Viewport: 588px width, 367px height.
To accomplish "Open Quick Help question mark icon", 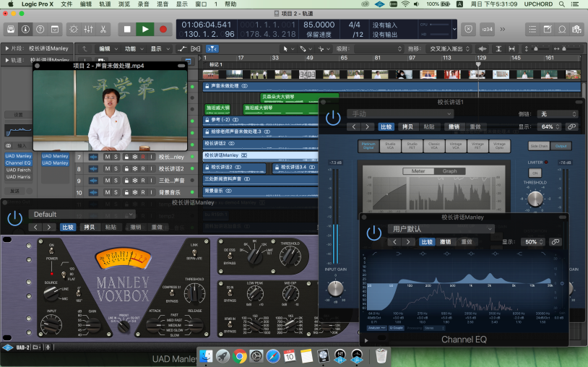I will (x=40, y=29).
